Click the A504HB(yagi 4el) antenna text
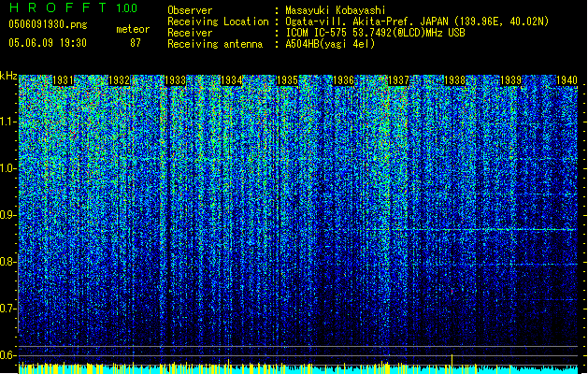588x374 pixels. tap(330, 44)
